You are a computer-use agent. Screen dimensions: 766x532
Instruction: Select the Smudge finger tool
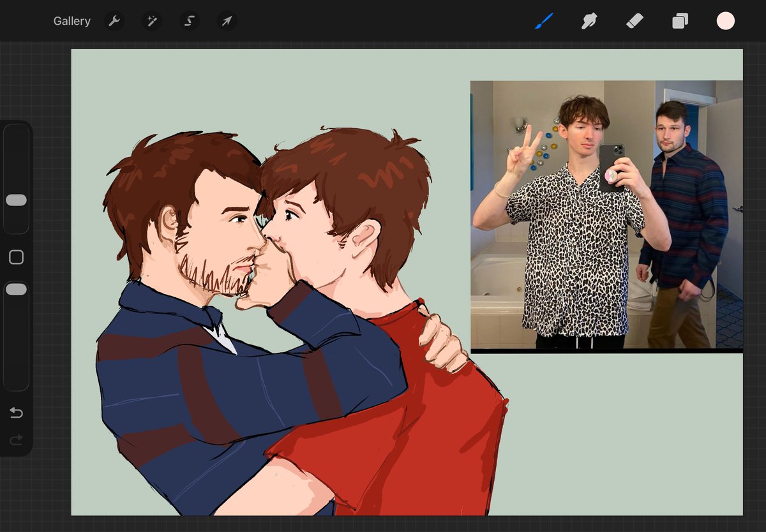589,21
